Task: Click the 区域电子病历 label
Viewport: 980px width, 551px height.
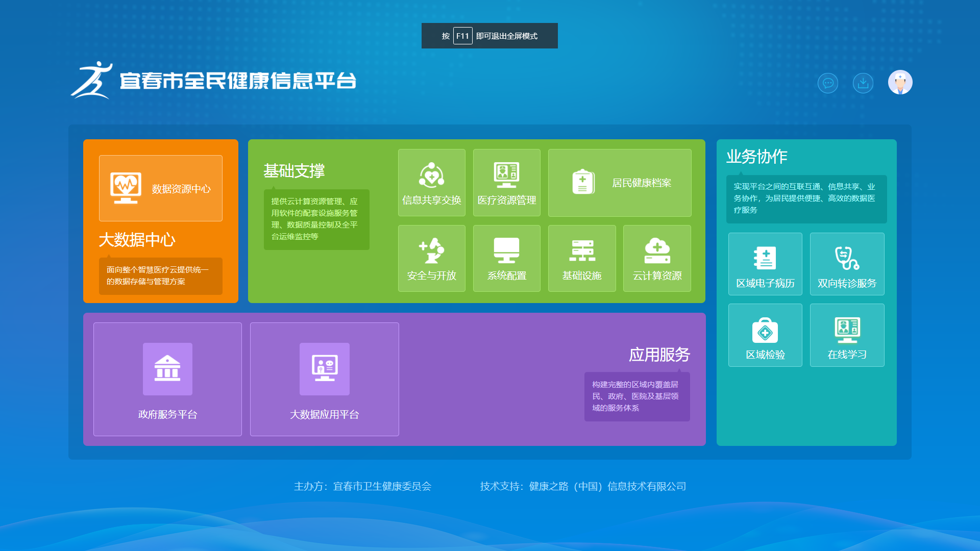Action: (765, 284)
